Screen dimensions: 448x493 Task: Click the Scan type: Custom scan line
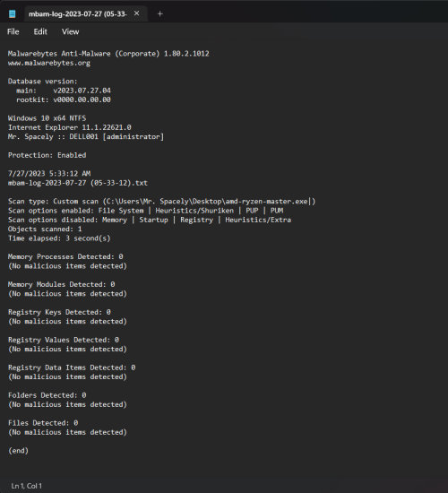click(161, 201)
